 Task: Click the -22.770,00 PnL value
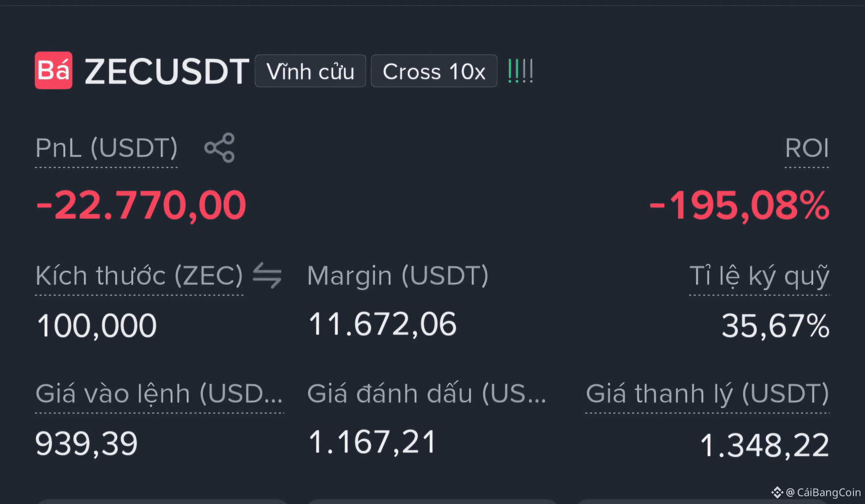141,206
